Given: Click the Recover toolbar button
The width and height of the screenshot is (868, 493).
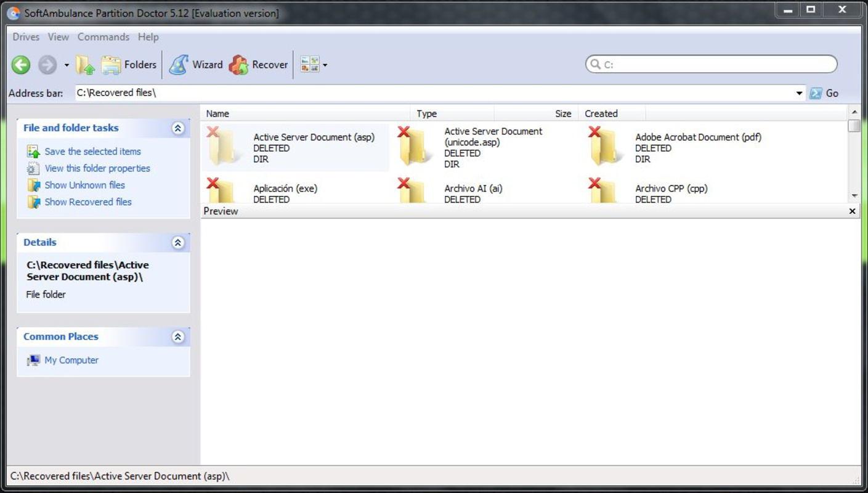Looking at the screenshot, I should 258,65.
